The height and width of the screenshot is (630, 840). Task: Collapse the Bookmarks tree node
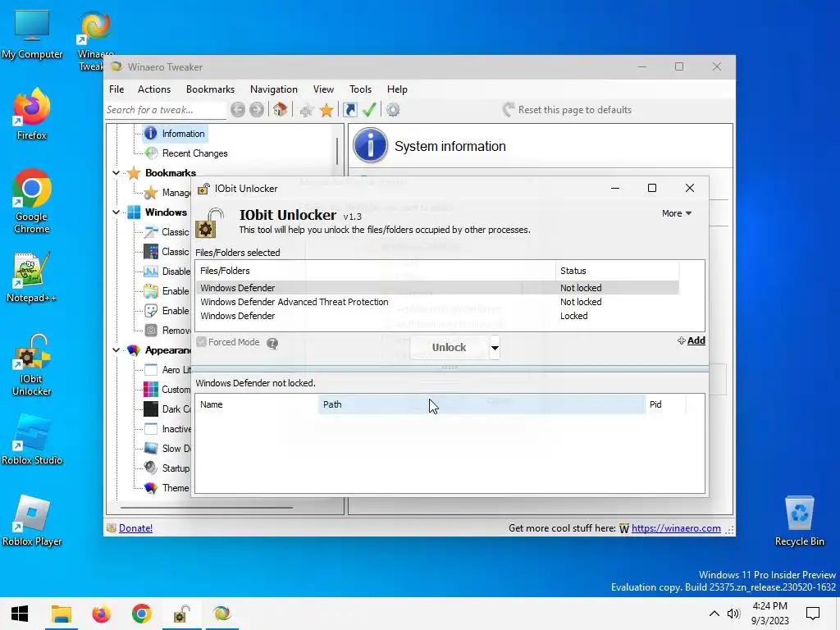click(x=116, y=173)
